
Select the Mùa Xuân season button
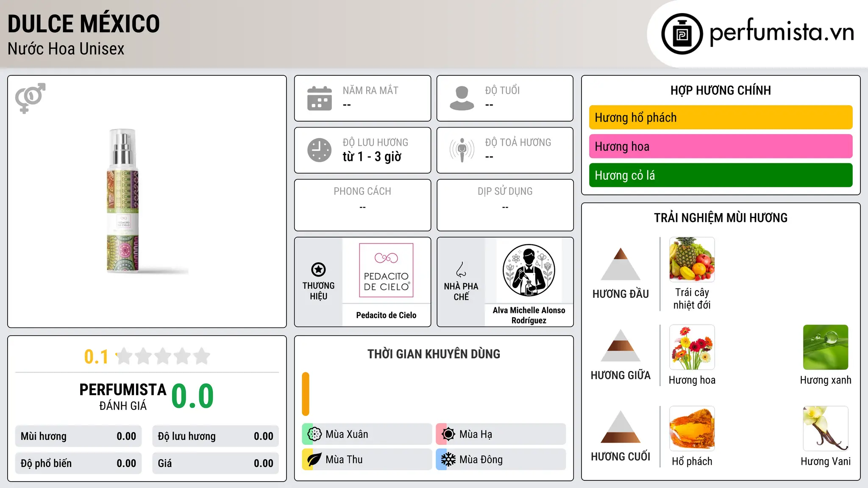click(367, 434)
